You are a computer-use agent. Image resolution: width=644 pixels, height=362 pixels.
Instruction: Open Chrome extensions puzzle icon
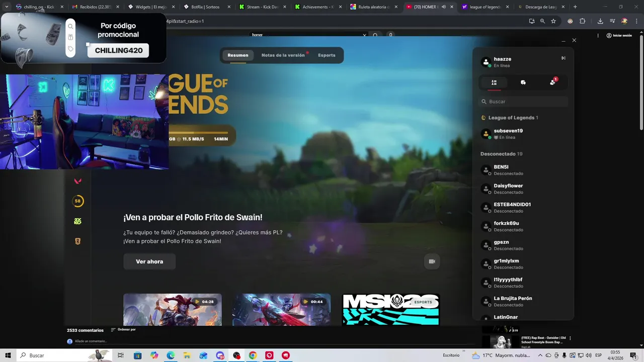[x=583, y=21]
